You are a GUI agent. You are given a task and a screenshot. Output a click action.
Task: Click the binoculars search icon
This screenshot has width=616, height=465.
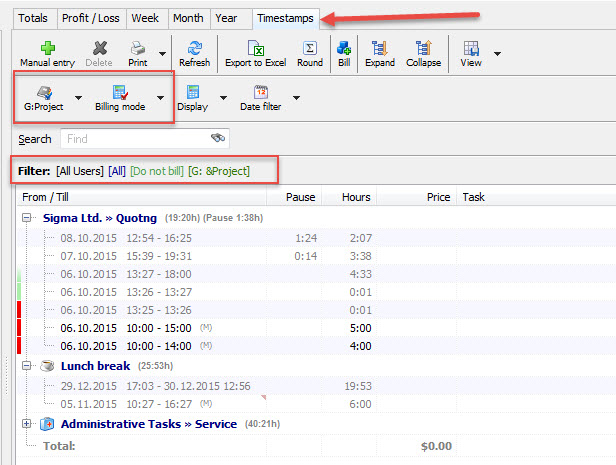pyautogui.click(x=218, y=139)
